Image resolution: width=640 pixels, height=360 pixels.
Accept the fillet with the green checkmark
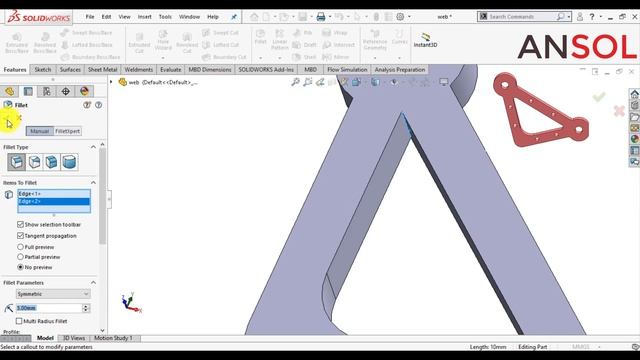pyautogui.click(x=599, y=97)
